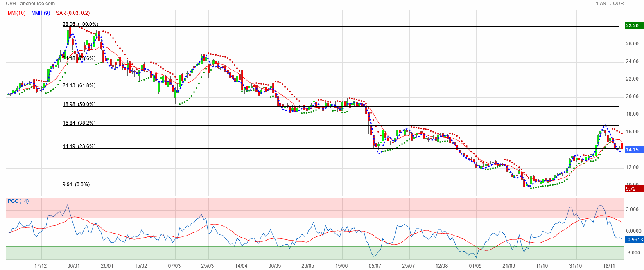The height and width of the screenshot is (270, 644).
Task: Click the 25/07 date on time axis
Action: (408, 265)
